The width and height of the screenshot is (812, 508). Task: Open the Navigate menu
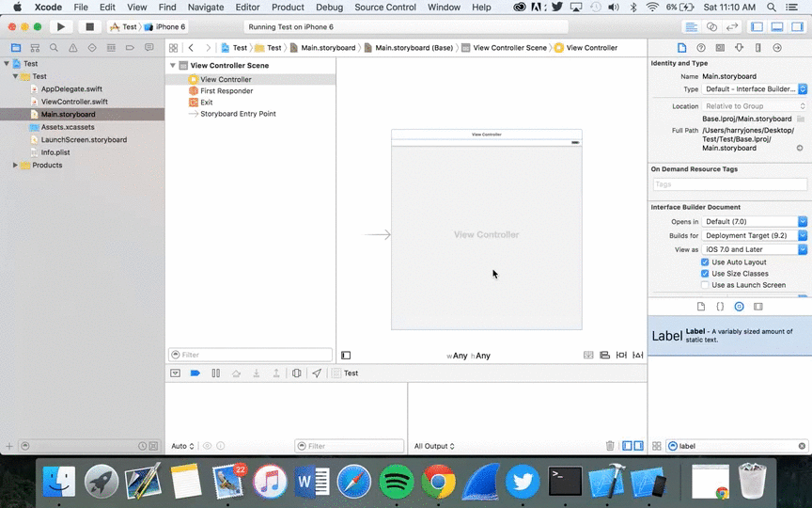[x=206, y=8]
